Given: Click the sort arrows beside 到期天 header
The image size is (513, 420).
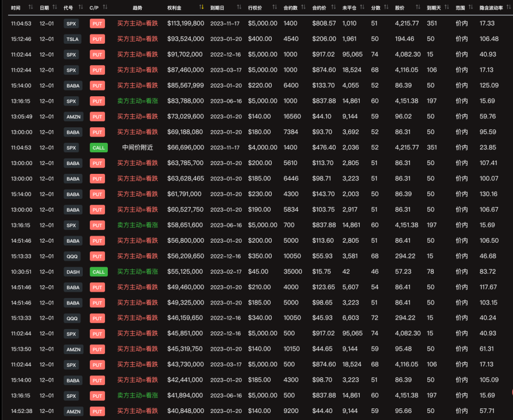Looking at the screenshot, I should (447, 7).
